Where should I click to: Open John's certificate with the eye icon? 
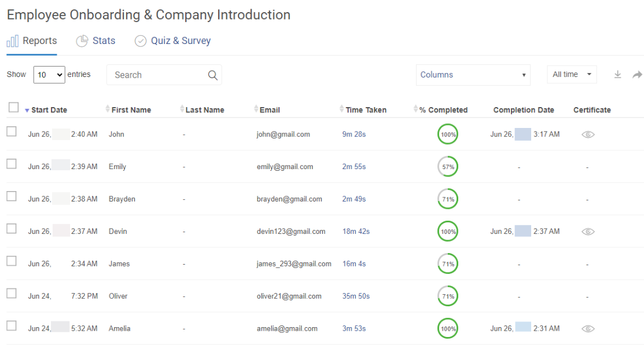[588, 134]
